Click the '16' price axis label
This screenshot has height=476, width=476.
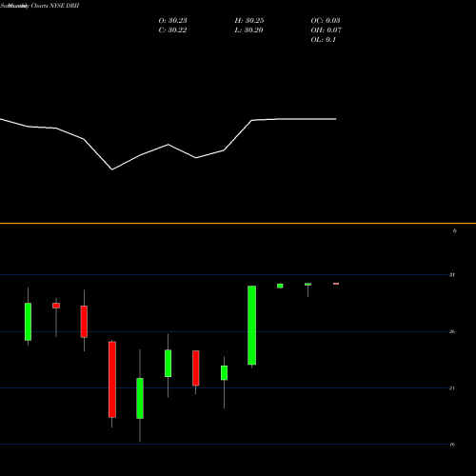tap(452, 445)
